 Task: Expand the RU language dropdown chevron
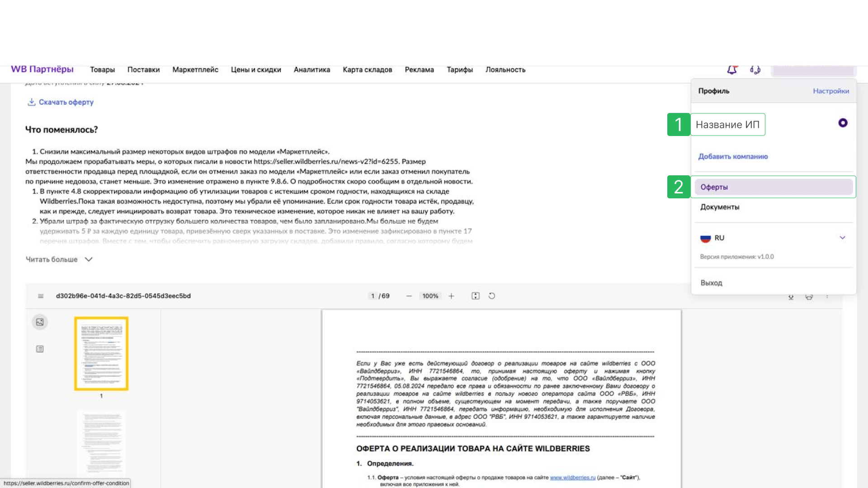(842, 238)
